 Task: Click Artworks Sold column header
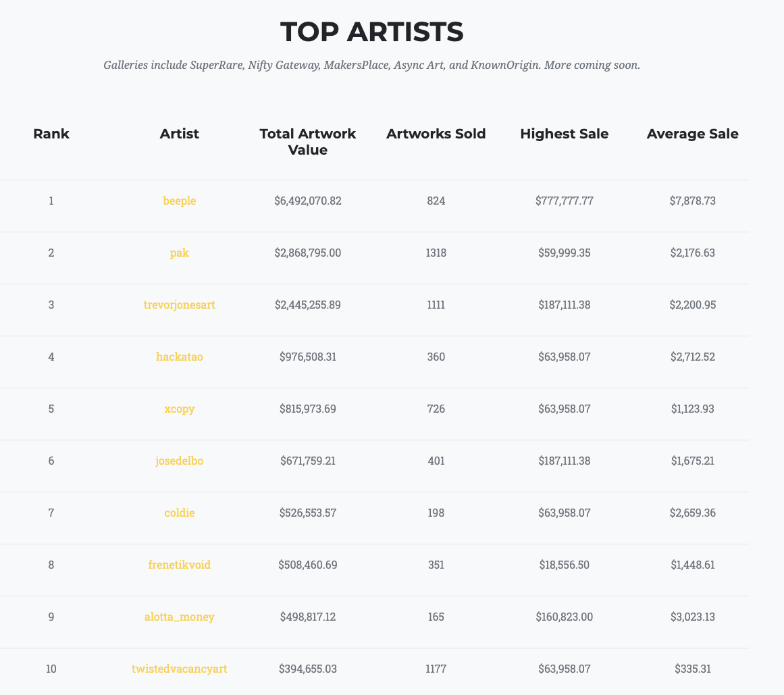[436, 134]
